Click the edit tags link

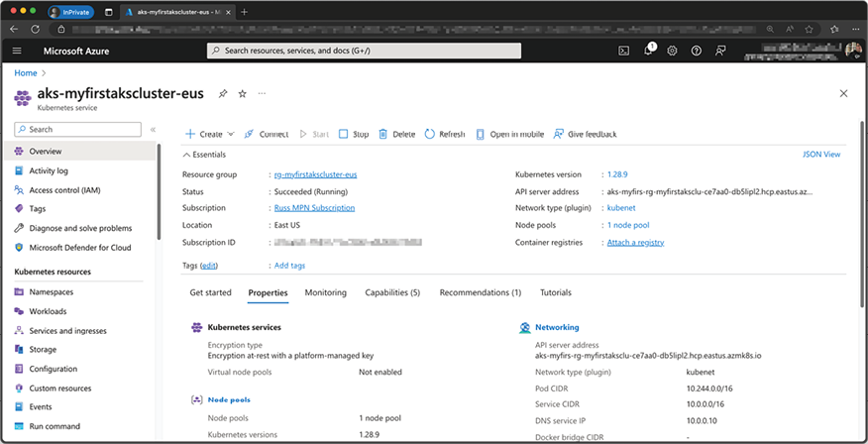(209, 266)
